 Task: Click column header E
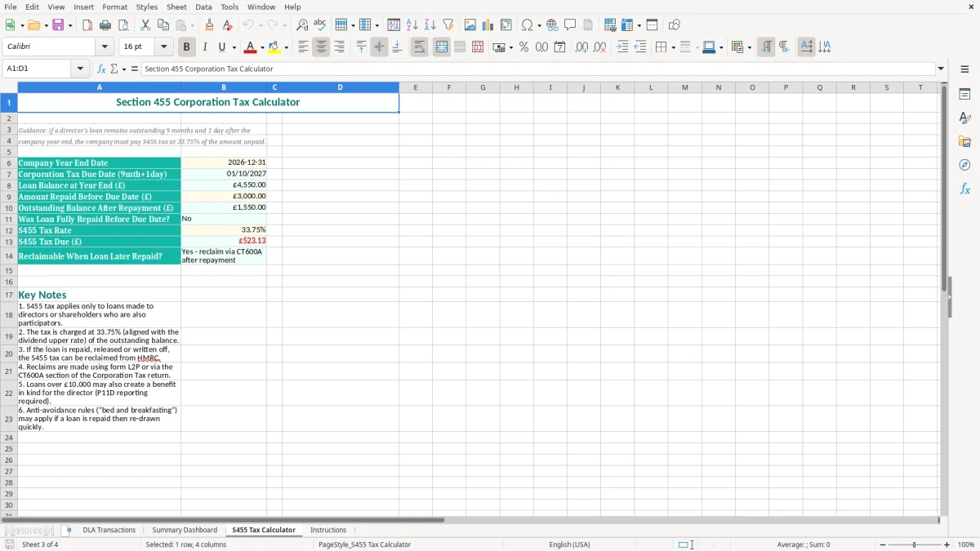[x=416, y=87]
